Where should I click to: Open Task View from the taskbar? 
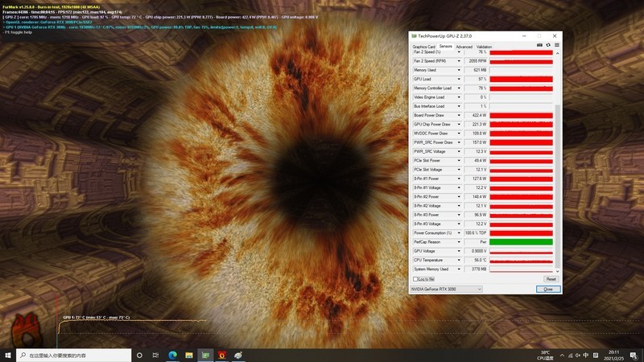click(x=155, y=355)
